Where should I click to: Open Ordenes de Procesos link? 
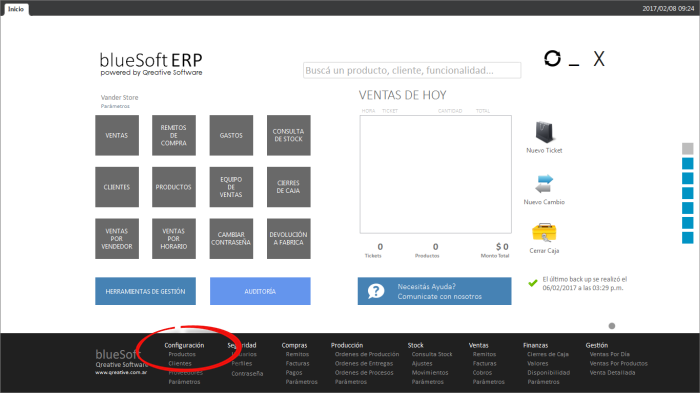click(x=364, y=372)
